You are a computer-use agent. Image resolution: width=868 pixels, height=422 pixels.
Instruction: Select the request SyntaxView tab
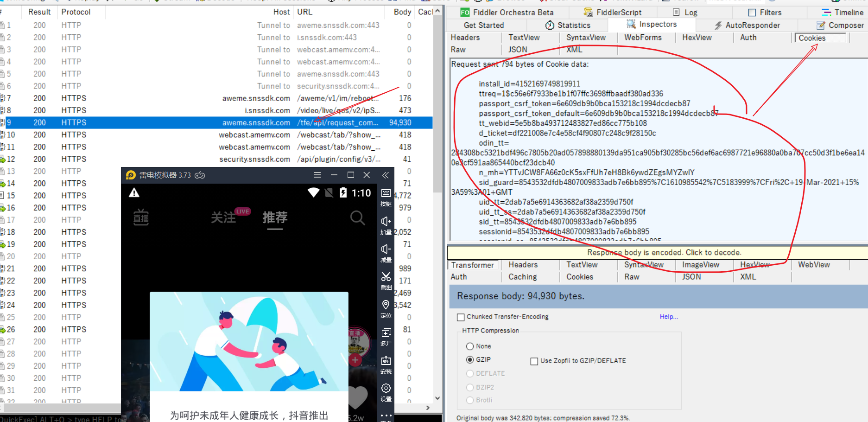(x=586, y=38)
